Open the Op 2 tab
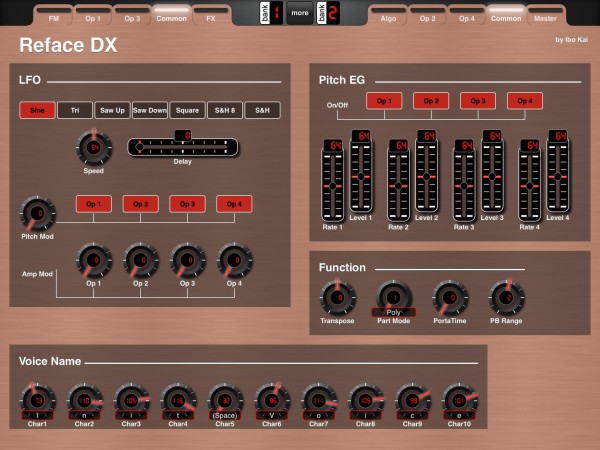The image size is (600, 450). [x=427, y=16]
